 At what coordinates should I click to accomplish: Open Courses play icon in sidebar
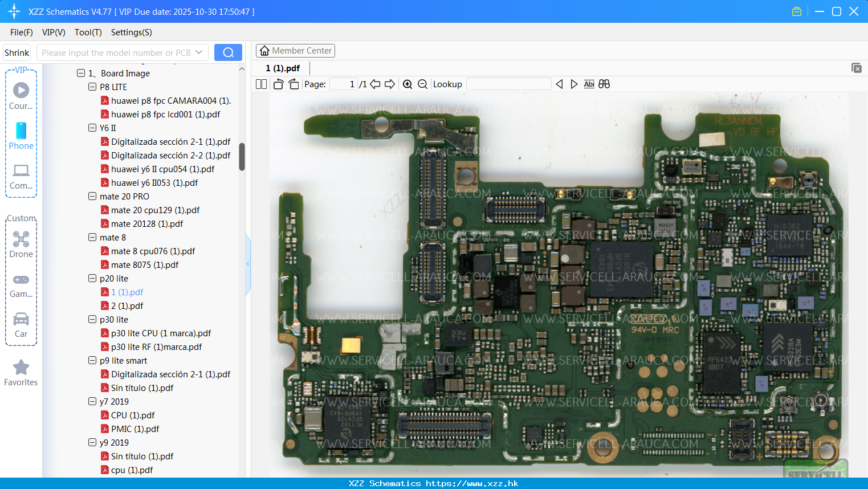tap(21, 90)
